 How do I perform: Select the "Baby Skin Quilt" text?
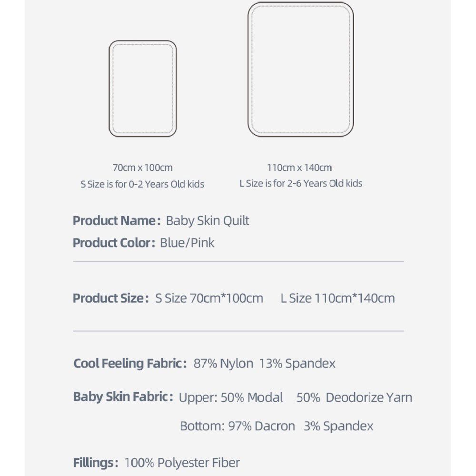[207, 221]
